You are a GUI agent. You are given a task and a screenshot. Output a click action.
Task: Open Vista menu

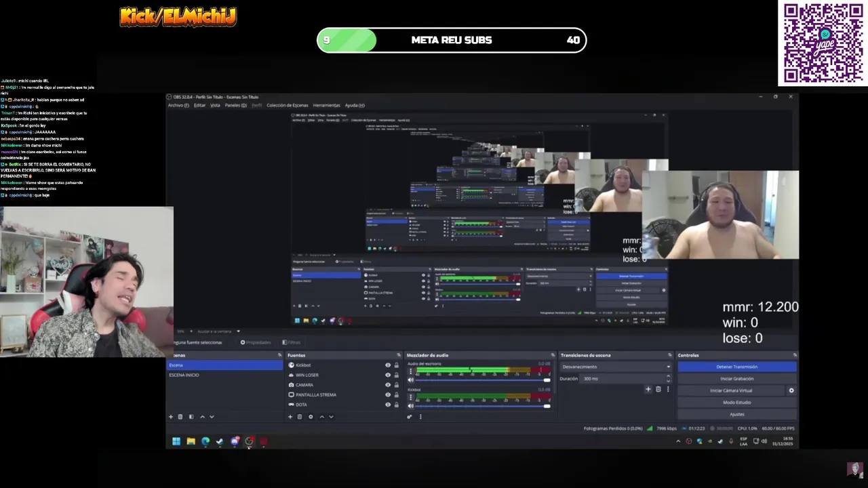pyautogui.click(x=215, y=105)
